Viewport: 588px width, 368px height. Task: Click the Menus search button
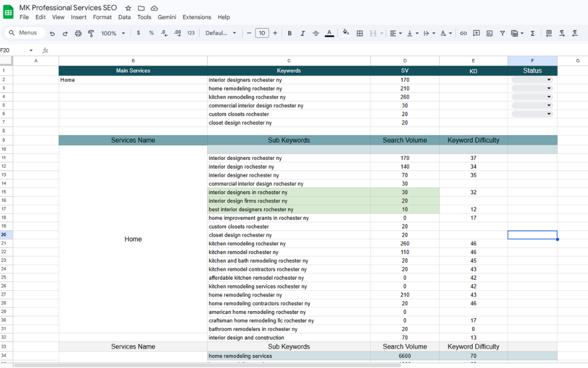point(23,33)
